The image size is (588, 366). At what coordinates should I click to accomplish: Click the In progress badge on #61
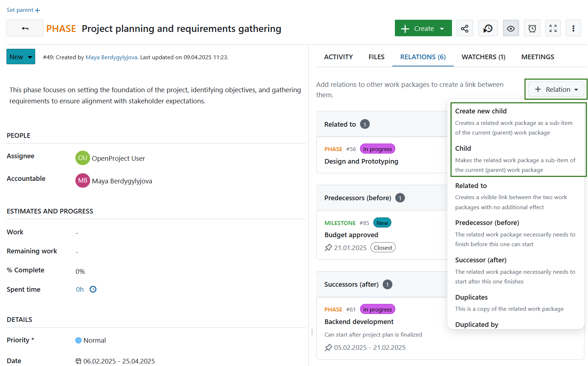tap(377, 309)
